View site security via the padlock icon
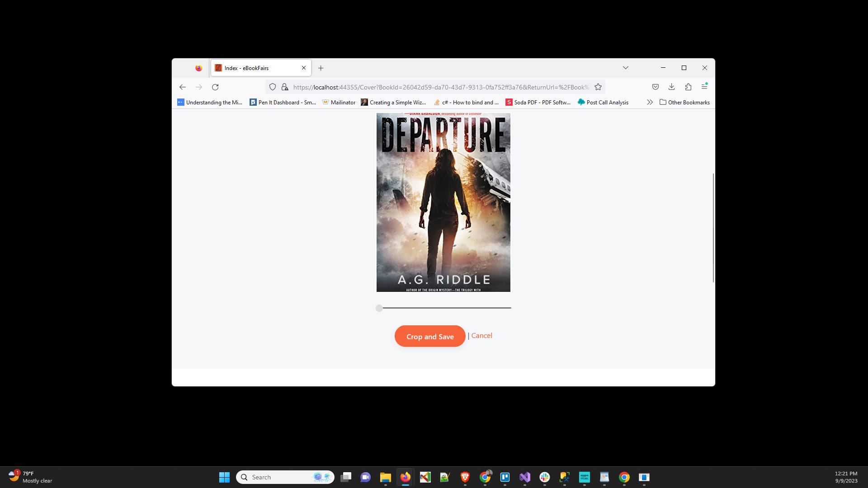The image size is (868, 488). (x=284, y=87)
